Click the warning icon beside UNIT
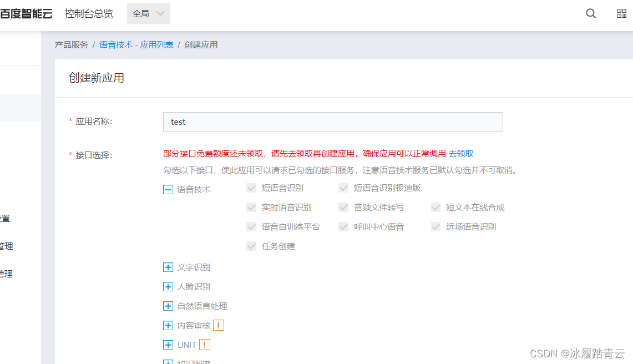633x364 pixels. (x=204, y=345)
